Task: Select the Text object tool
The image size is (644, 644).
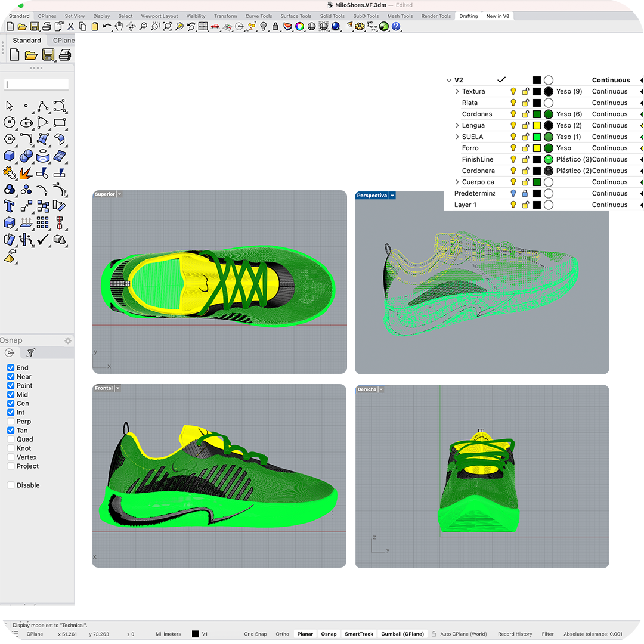Action: click(x=10, y=206)
